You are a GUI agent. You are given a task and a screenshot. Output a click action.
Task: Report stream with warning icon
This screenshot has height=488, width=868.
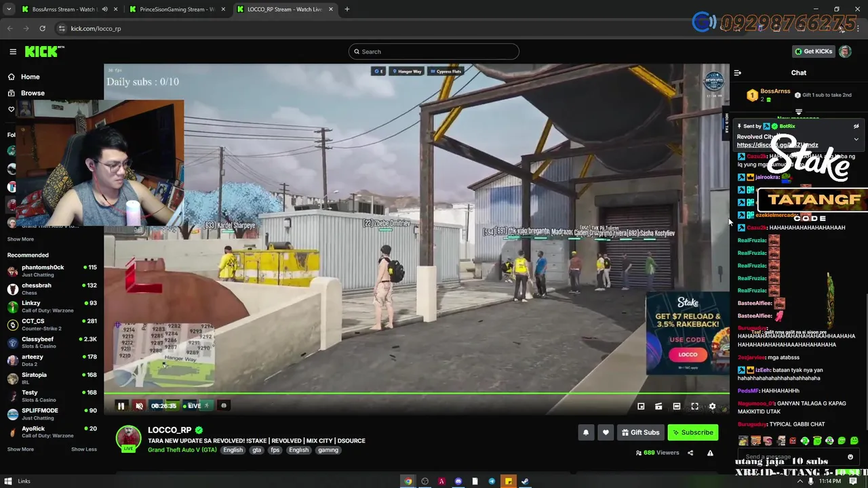(710, 453)
